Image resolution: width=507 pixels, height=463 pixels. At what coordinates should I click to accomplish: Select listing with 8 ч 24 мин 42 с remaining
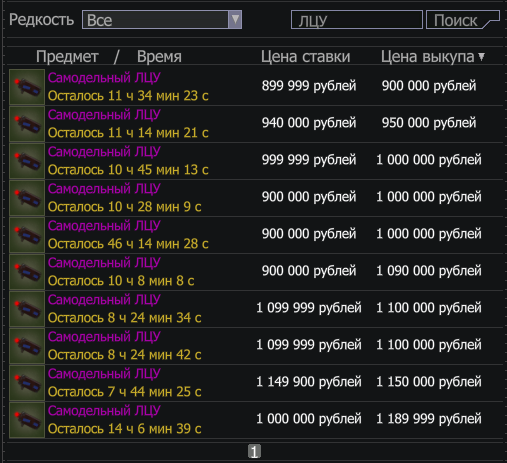pyautogui.click(x=256, y=346)
